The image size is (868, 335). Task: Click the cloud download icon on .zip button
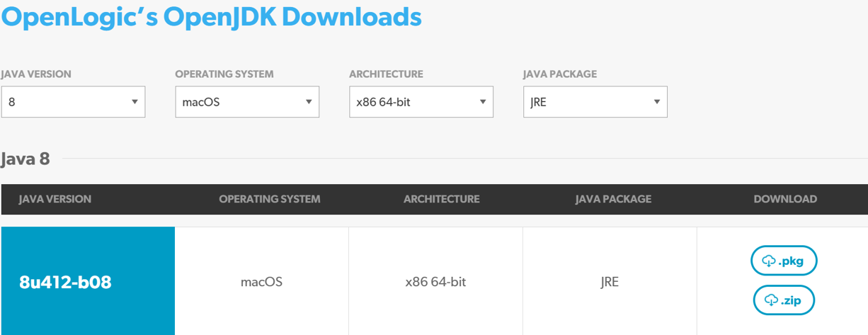[771, 301]
